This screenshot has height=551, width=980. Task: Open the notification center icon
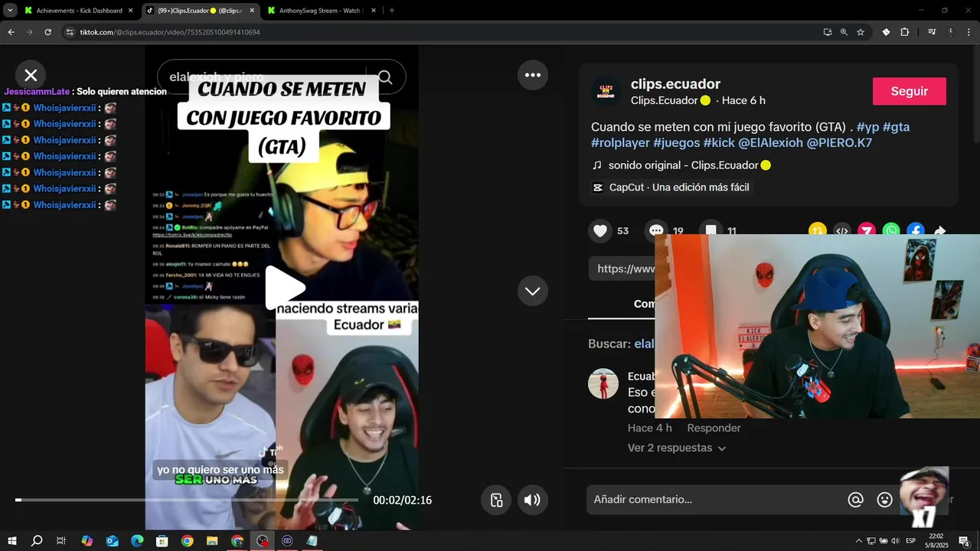click(965, 541)
